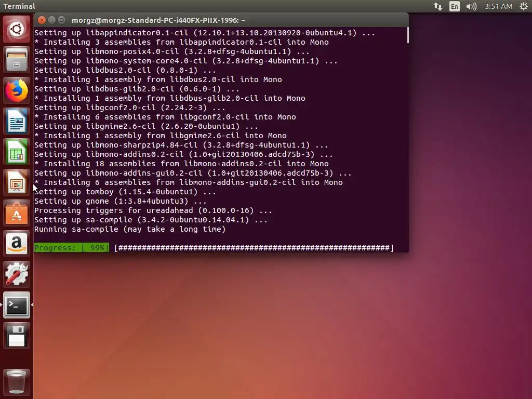Launch Firefox web browser

click(x=16, y=90)
